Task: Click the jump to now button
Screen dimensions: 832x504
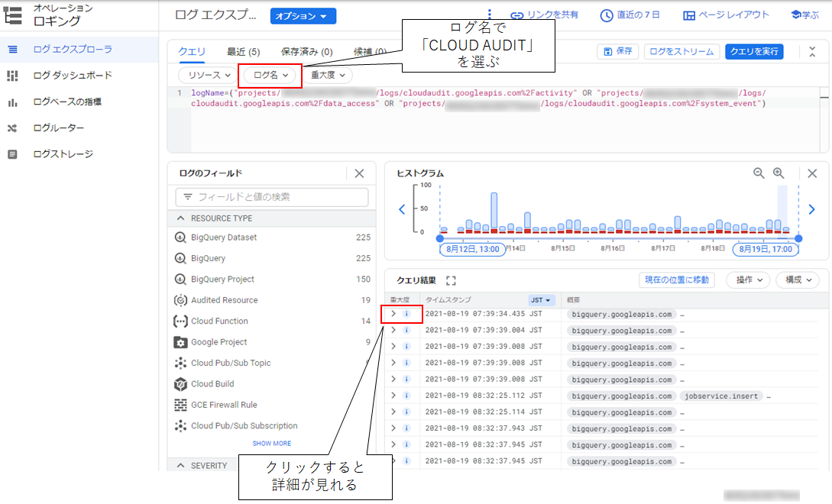Action: 677,279
